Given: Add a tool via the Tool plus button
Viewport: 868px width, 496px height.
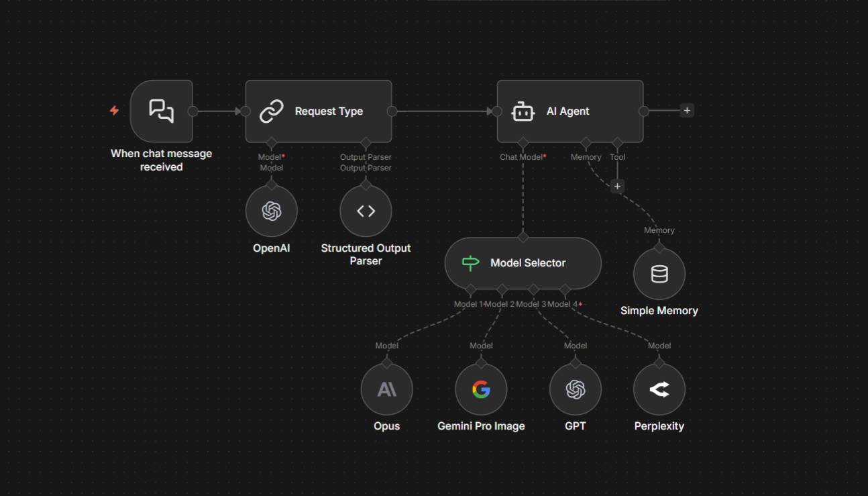Looking at the screenshot, I should [x=618, y=187].
